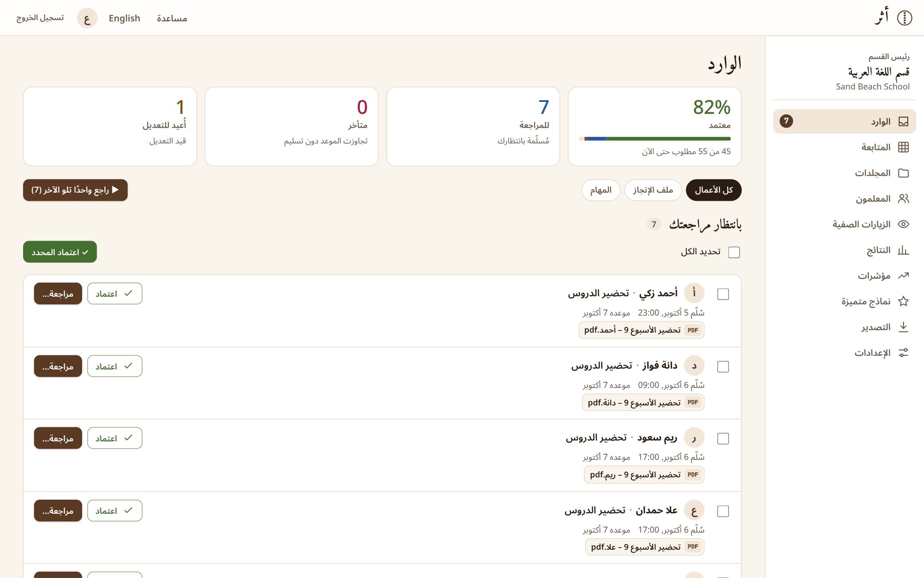Click PDF badge on ريم's file

click(693, 475)
